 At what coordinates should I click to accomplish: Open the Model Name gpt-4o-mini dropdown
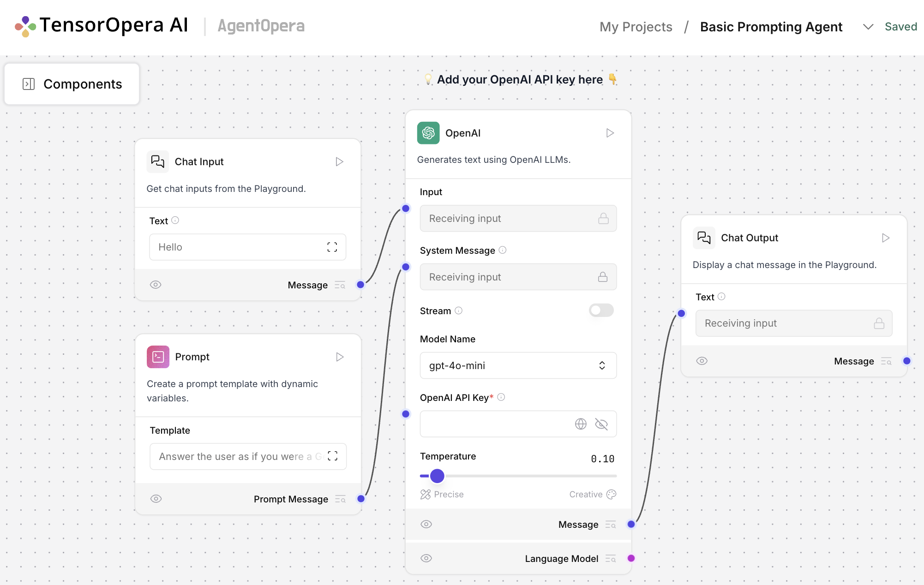518,365
